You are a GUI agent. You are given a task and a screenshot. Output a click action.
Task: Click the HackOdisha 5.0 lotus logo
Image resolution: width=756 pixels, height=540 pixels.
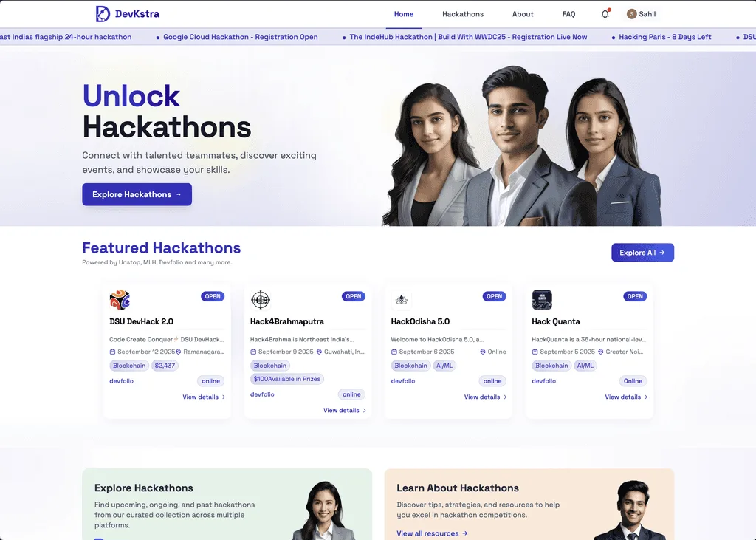pyautogui.click(x=401, y=300)
